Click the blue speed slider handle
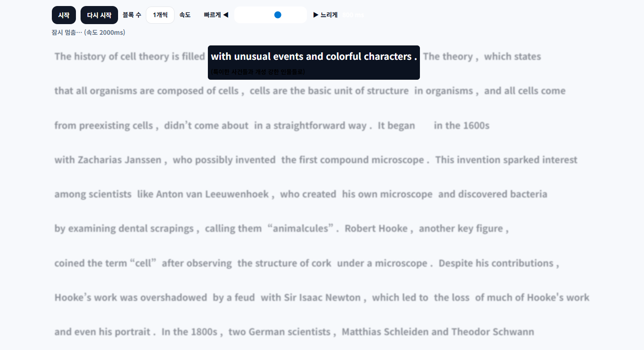This screenshot has height=350, width=644. click(x=278, y=15)
